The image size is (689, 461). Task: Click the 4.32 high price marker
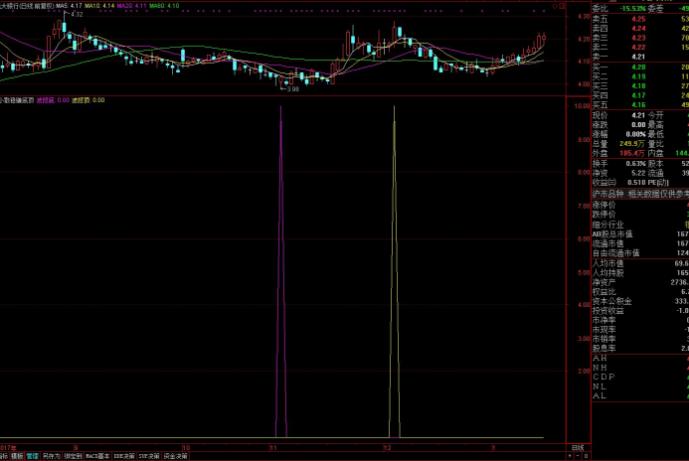(76, 15)
